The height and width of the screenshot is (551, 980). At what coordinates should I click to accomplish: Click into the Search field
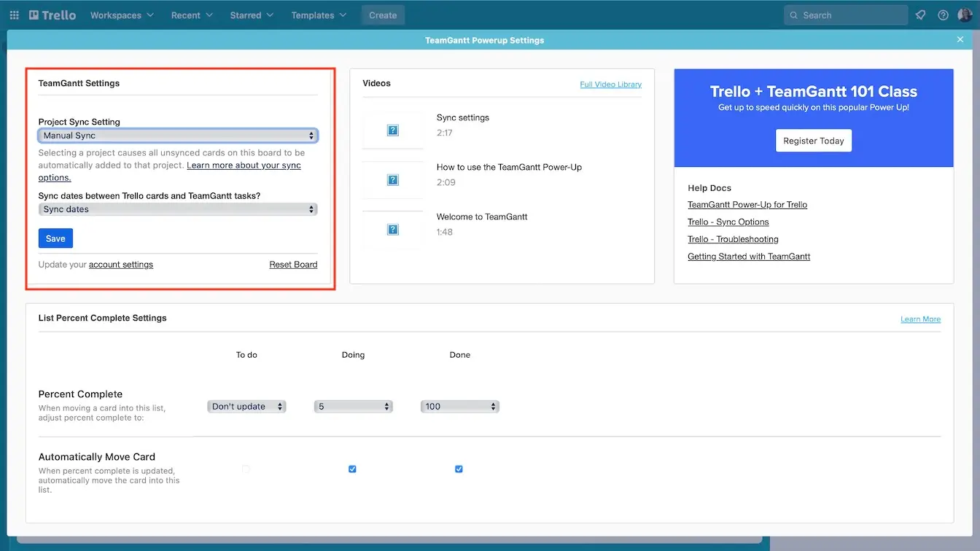[846, 15]
